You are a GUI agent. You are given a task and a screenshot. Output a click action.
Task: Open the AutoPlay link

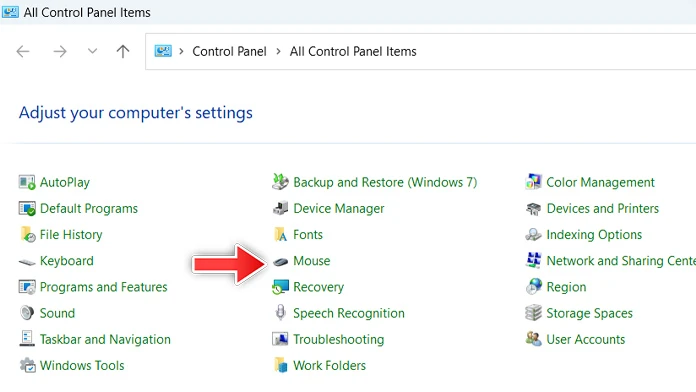(x=65, y=182)
